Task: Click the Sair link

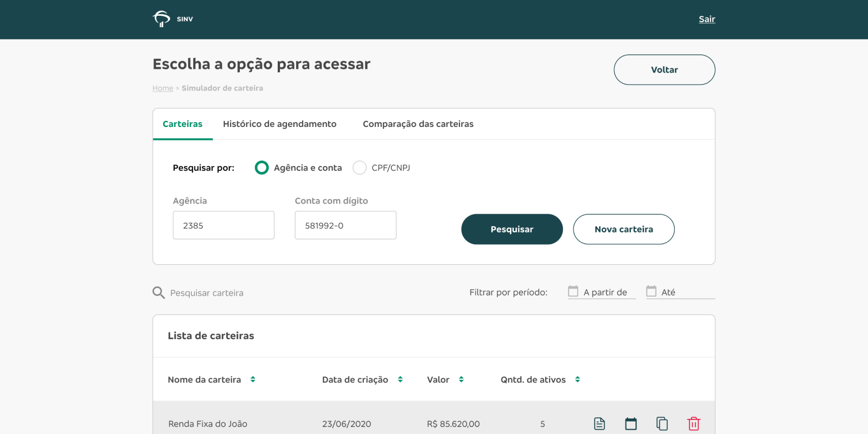Action: click(x=707, y=19)
